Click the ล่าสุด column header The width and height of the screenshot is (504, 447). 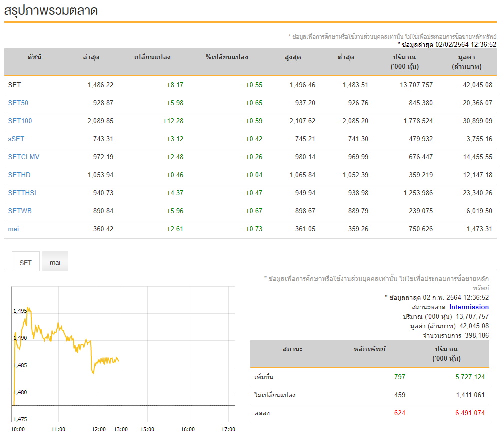(x=91, y=57)
